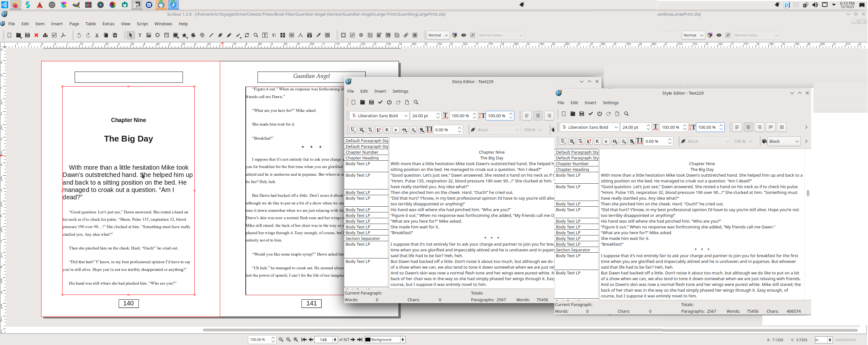Click Save as PDF icon
This screenshot has width=868, height=345.
point(63,35)
